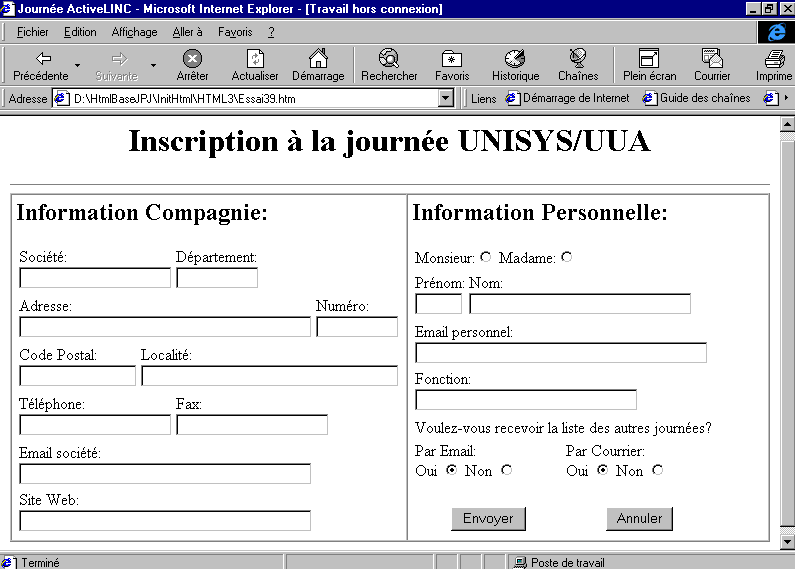Open the Démarrage de Internet link

click(568, 98)
